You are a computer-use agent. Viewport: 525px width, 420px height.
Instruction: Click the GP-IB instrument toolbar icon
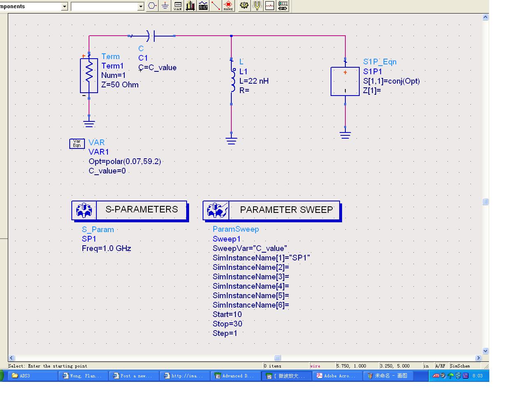pos(283,6)
